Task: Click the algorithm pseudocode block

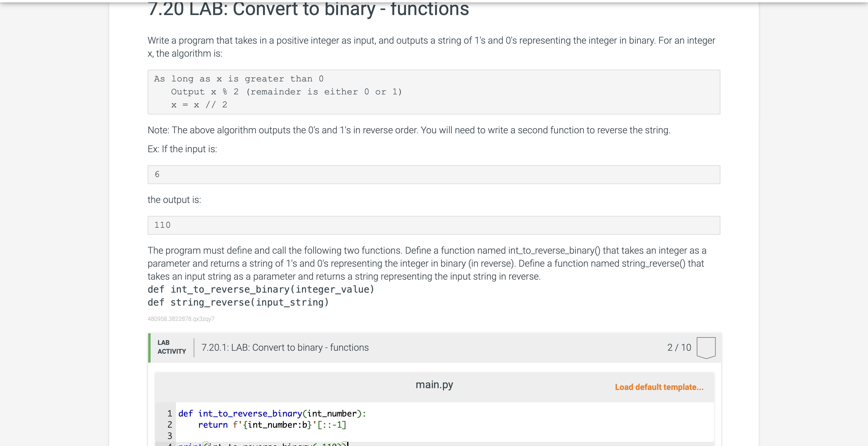Action: click(433, 92)
